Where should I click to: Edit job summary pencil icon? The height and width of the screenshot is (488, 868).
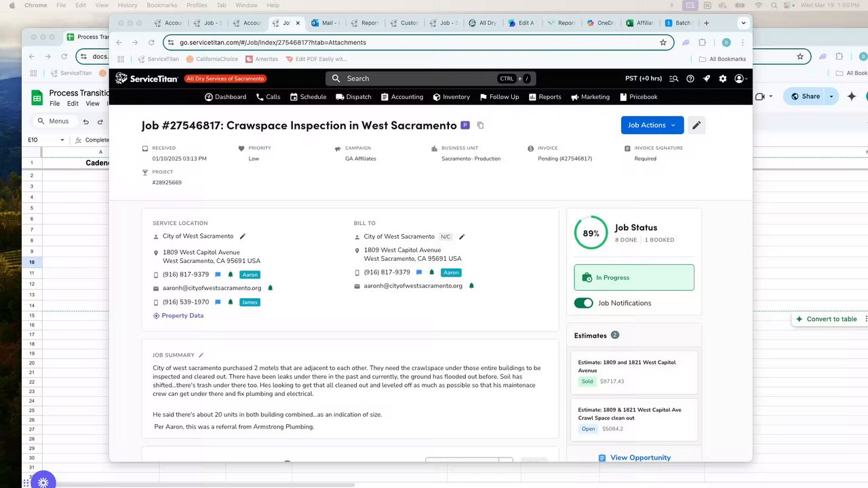click(201, 355)
